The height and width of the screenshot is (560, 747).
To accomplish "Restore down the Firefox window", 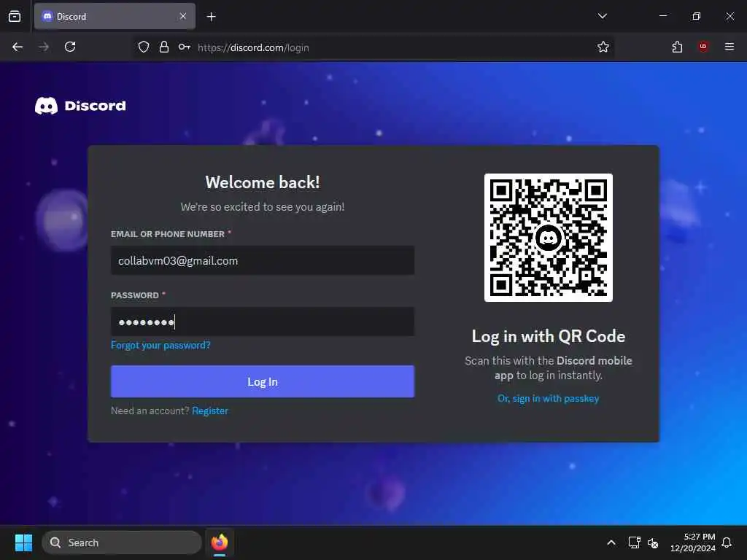I will [x=697, y=16].
